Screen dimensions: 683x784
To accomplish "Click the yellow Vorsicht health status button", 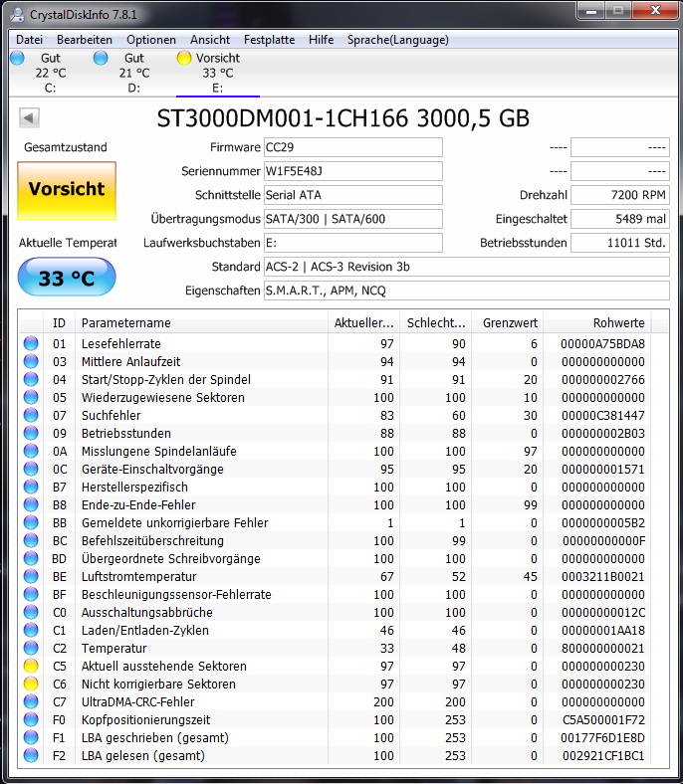I will click(x=67, y=190).
